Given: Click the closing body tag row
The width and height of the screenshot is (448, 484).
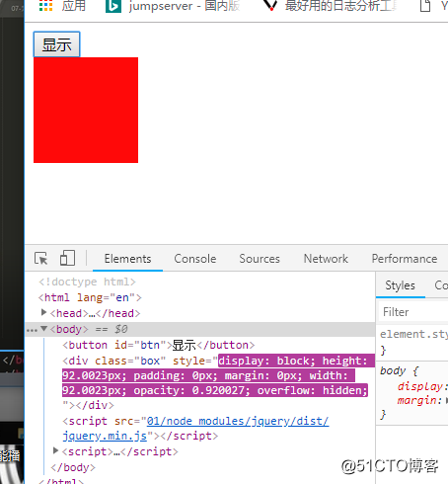Looking at the screenshot, I should tap(73, 467).
